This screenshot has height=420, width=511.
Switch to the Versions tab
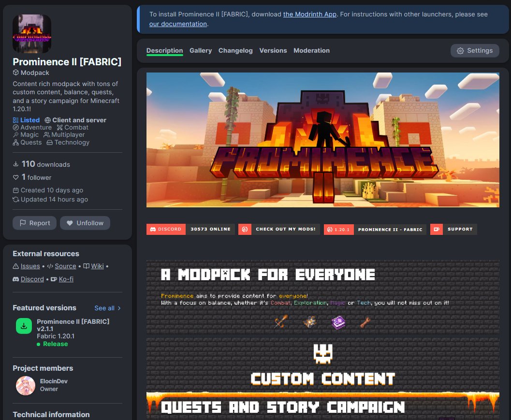tap(273, 50)
